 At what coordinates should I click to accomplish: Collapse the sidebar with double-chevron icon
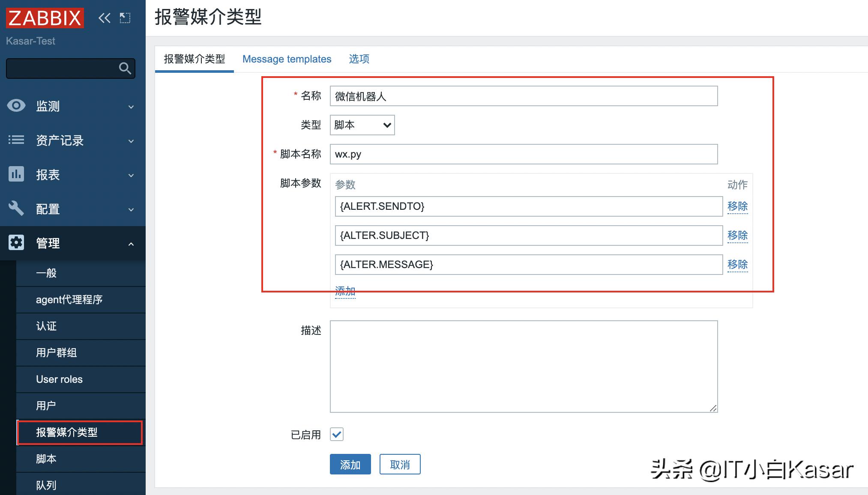coord(104,18)
